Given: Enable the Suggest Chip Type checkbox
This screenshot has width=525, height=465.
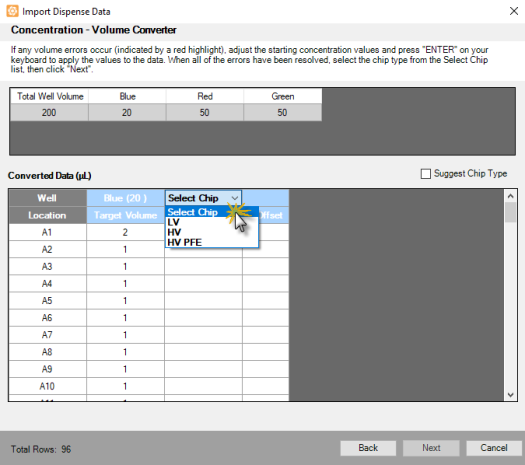Looking at the screenshot, I should [x=426, y=174].
